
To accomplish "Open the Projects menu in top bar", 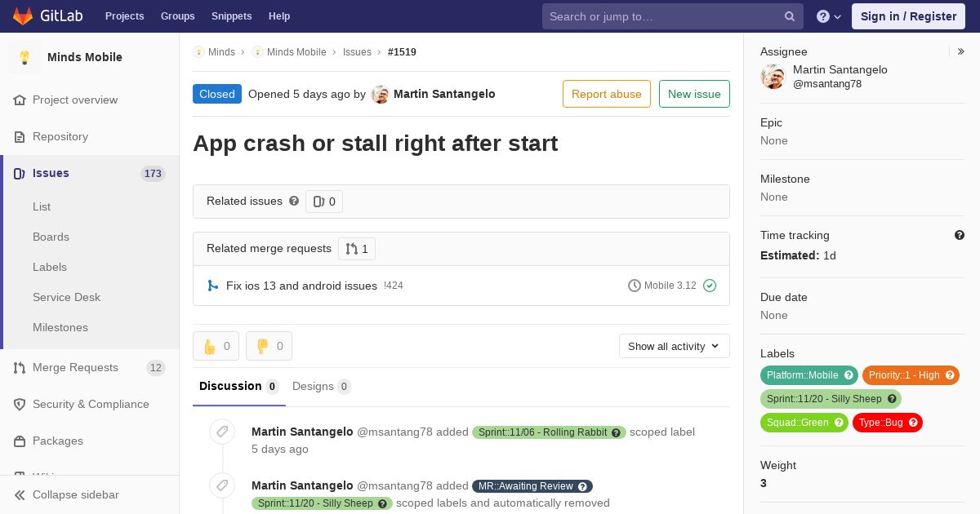I will (x=125, y=16).
